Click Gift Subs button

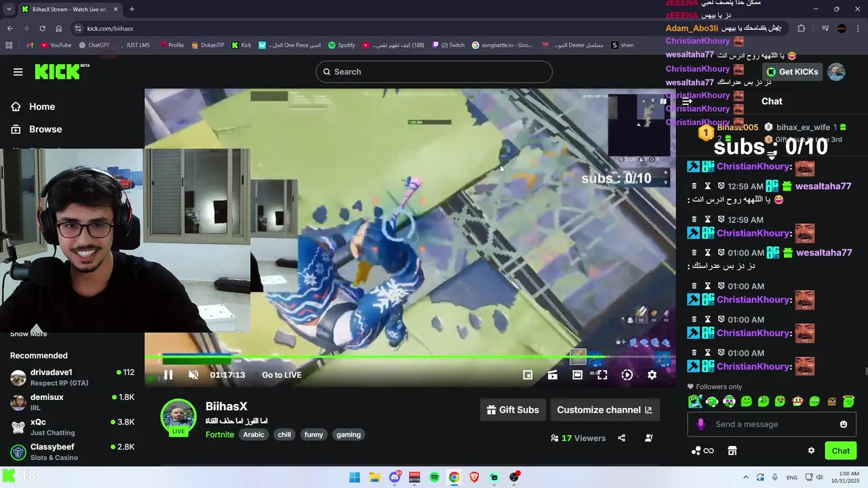(513, 409)
